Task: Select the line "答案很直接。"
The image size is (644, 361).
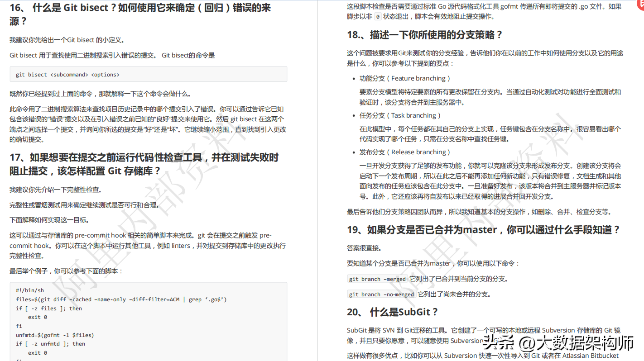Action: [x=364, y=248]
